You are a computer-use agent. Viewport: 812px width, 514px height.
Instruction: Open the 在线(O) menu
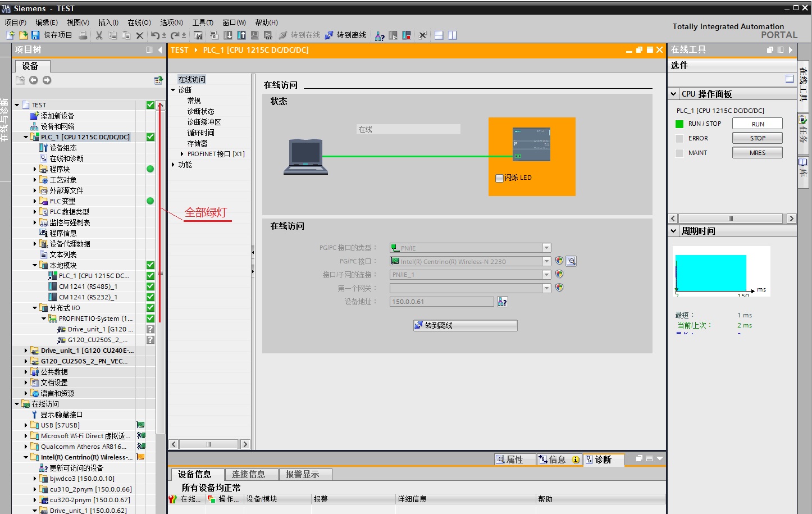point(139,22)
